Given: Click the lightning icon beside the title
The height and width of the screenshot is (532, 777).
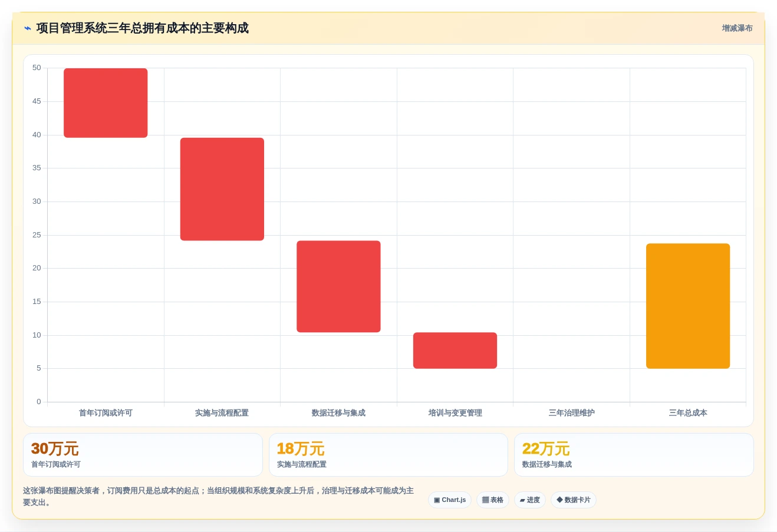Looking at the screenshot, I should pyautogui.click(x=28, y=28).
